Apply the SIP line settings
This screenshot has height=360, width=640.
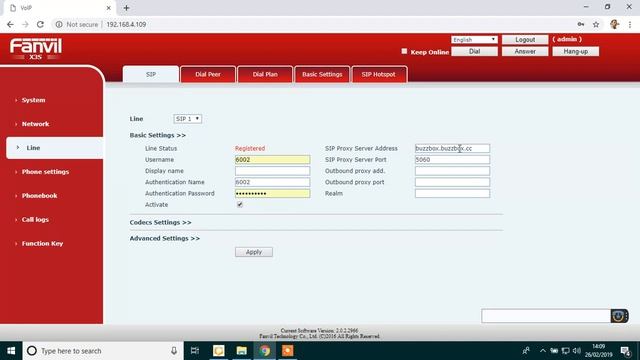coord(254,252)
